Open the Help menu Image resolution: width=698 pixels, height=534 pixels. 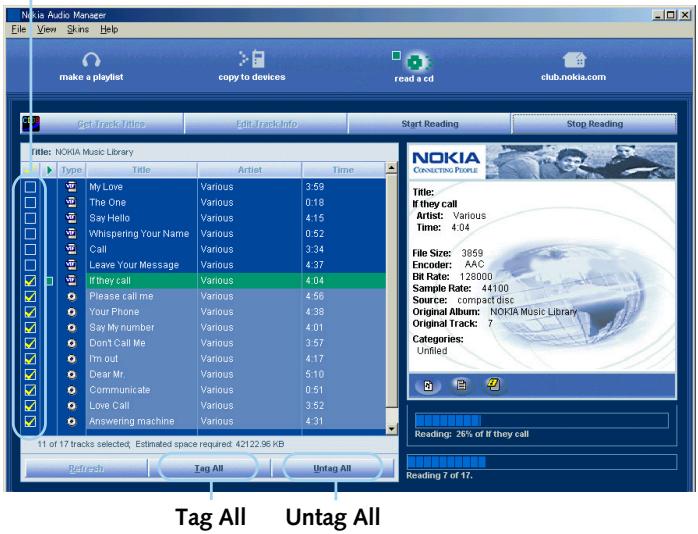[x=109, y=29]
